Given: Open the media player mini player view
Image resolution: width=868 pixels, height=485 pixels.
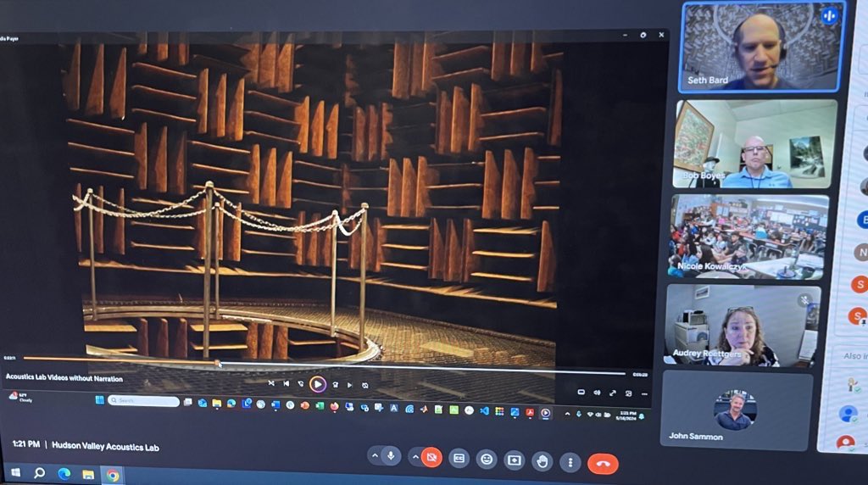Looking at the screenshot, I should click(628, 393).
